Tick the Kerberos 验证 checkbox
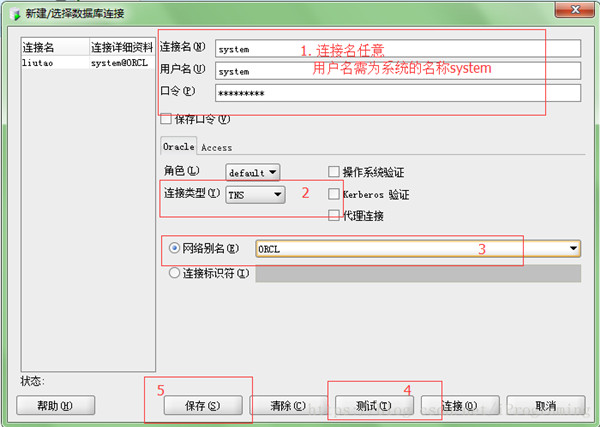Viewport: 600px width, 427px height. (334, 194)
